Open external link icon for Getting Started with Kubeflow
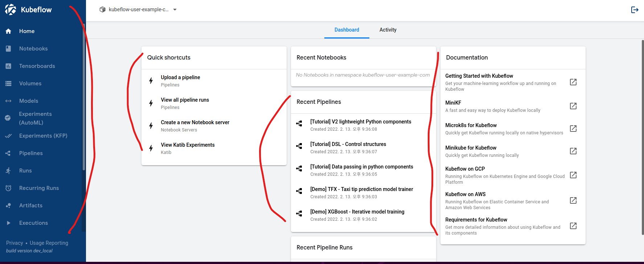This screenshot has height=264, width=644. [573, 82]
